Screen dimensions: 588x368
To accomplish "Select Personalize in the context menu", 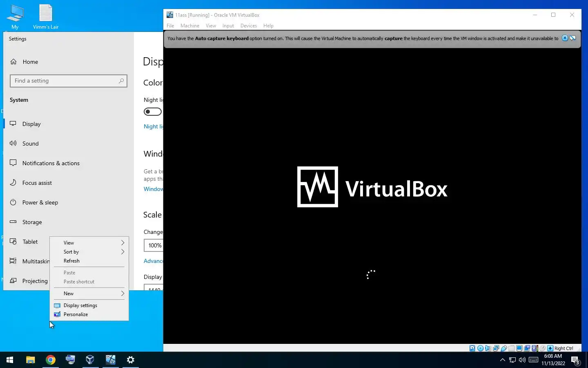I will tap(89, 314).
